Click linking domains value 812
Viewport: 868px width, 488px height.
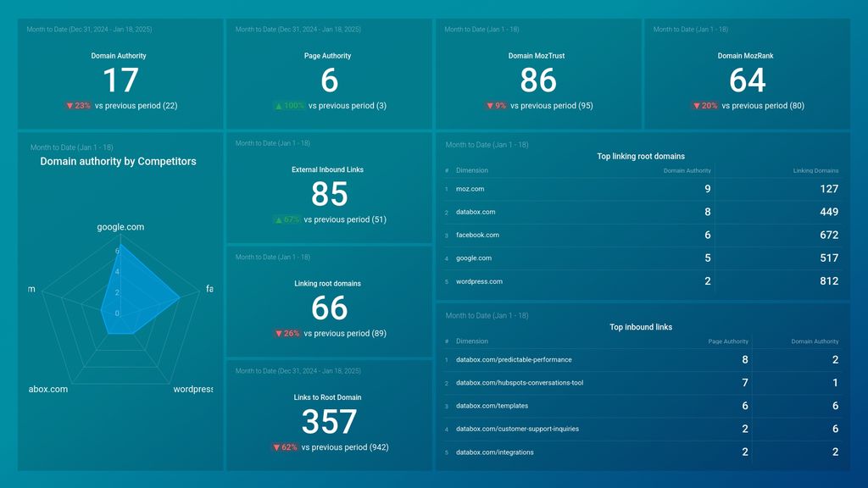[829, 281]
